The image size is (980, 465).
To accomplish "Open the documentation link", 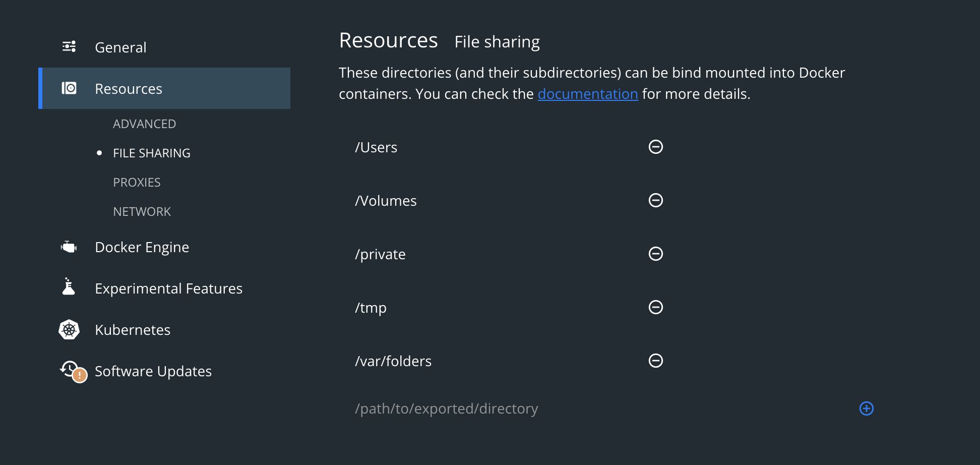I will click(x=588, y=94).
